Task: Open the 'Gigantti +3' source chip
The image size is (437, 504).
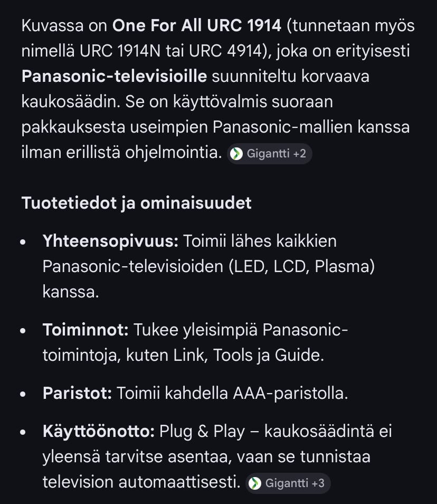Action: [288, 483]
